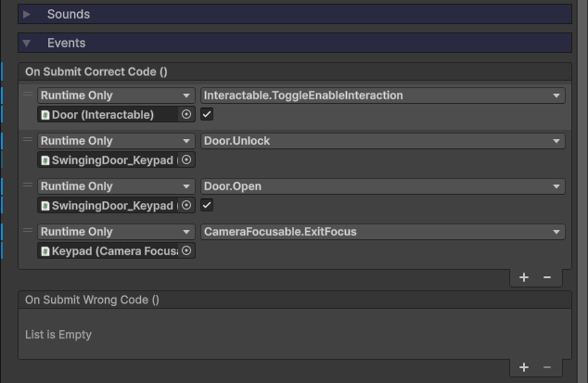Open object picker for Door (Interactable) field
This screenshot has height=383, width=588.
(x=186, y=114)
